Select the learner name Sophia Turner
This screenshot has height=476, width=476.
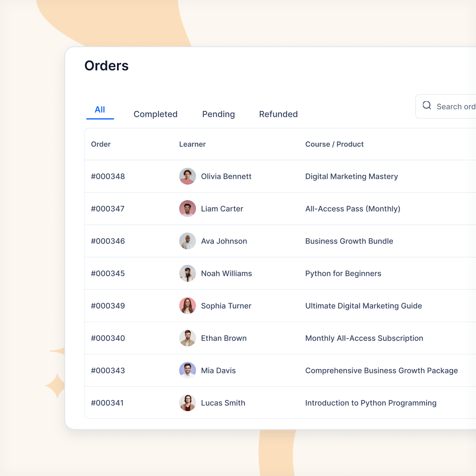[226, 306]
